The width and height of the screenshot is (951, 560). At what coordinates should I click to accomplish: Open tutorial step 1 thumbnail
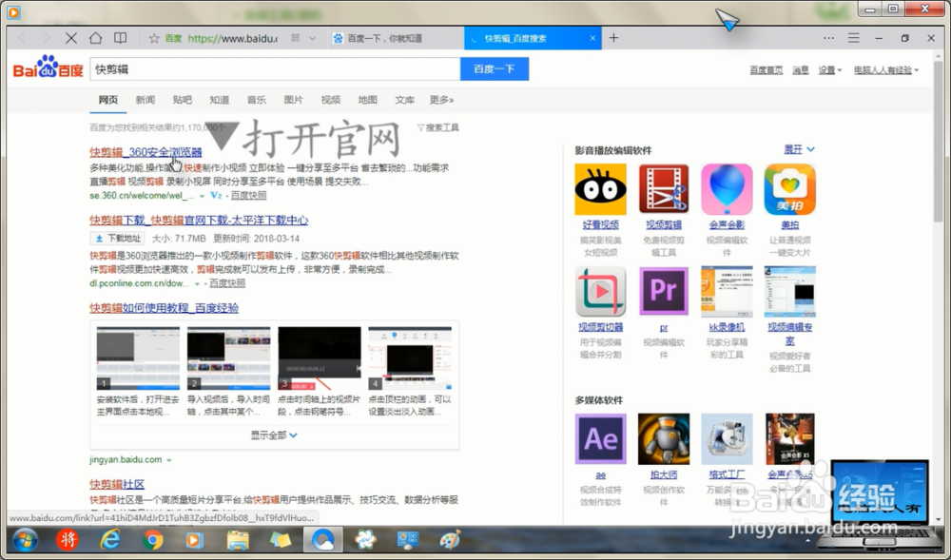[138, 358]
